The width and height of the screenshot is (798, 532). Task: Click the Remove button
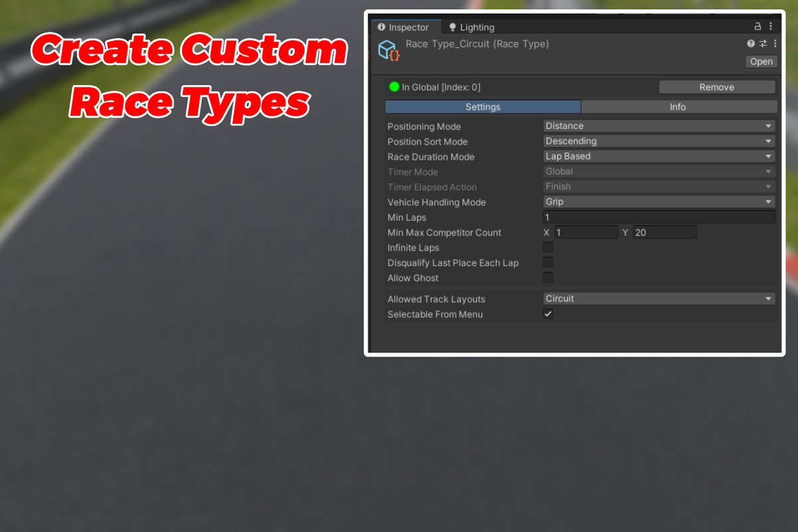(x=717, y=87)
